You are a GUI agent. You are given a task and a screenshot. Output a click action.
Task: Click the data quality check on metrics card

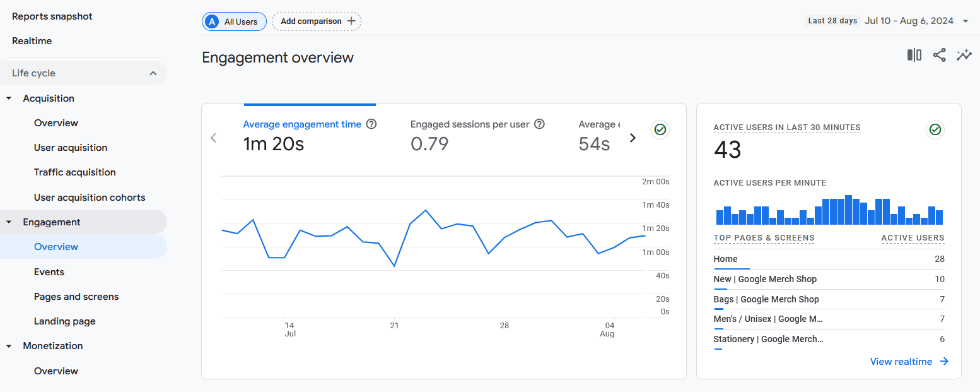coord(660,129)
